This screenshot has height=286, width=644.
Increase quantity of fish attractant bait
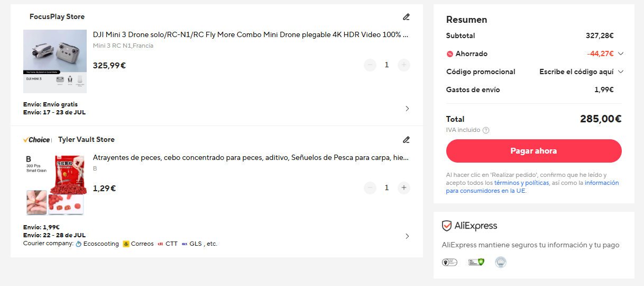coord(404,188)
